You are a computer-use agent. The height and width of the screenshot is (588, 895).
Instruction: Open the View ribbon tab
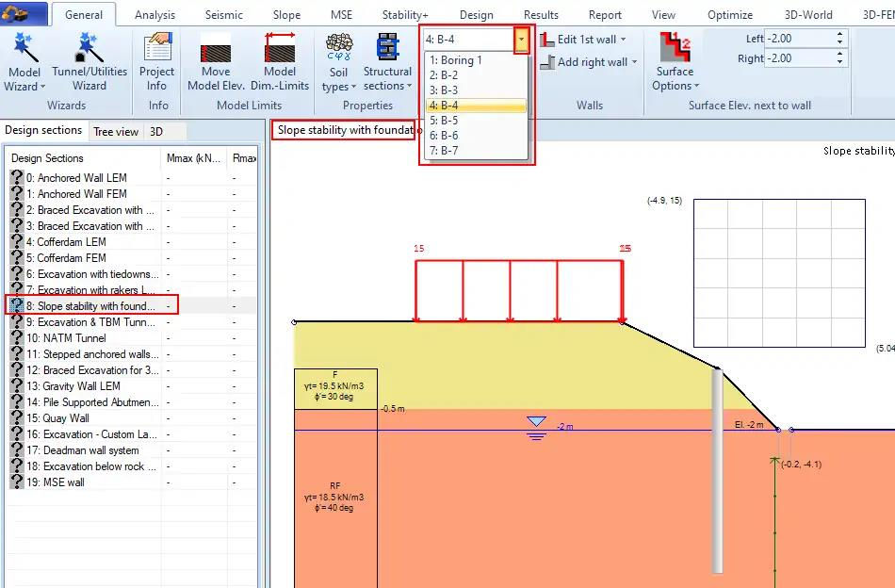coord(663,15)
